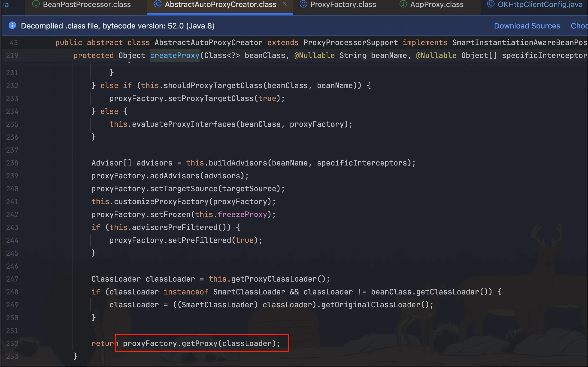
Task: Click the AbstractAutoProxyCreator class file icon
Action: (x=158, y=4)
